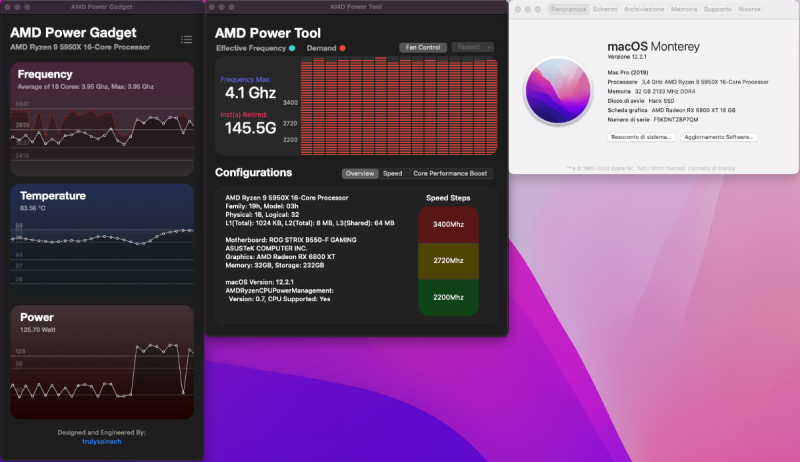
Task: Close the AMD Power Tool window
Action: 211,7
